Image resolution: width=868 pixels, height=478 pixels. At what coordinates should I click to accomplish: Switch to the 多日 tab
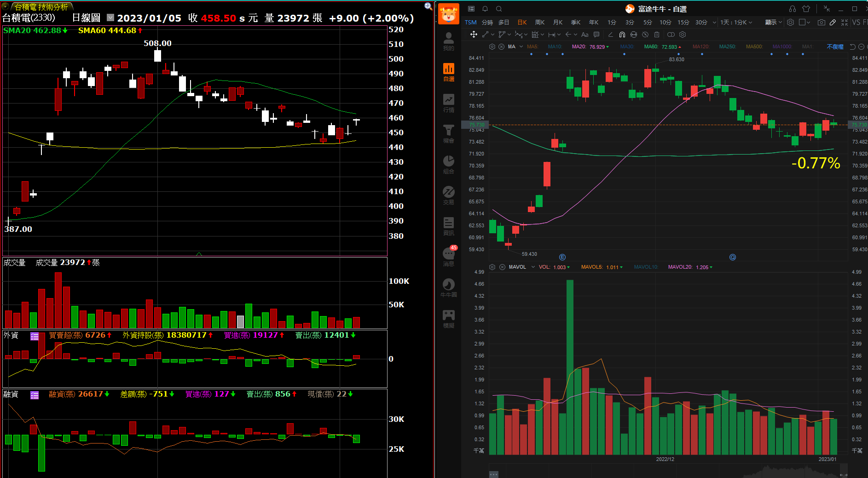pyautogui.click(x=504, y=22)
